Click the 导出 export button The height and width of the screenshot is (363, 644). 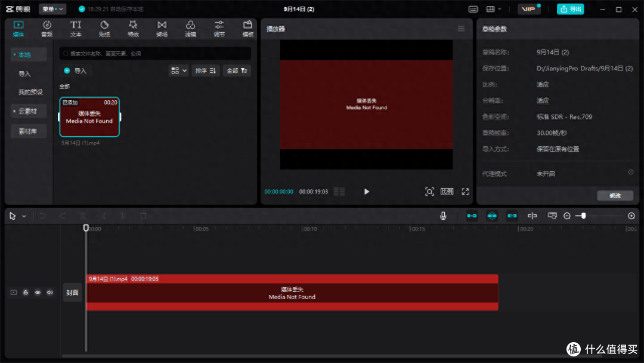pos(571,9)
